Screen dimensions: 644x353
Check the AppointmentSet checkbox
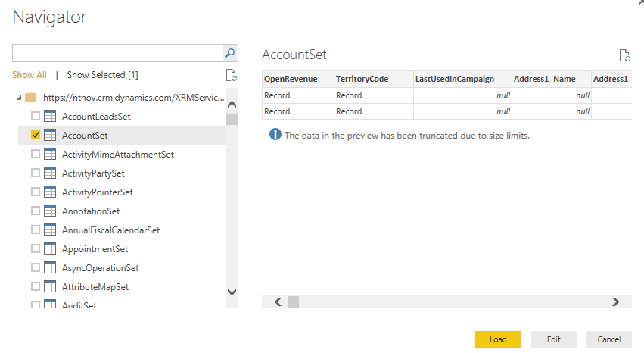coord(36,249)
